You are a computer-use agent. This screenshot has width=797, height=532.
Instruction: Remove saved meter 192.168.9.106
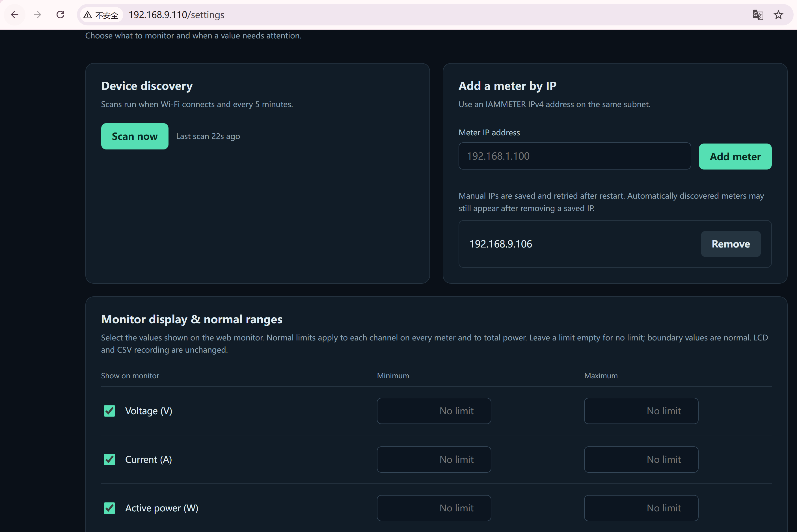(x=731, y=244)
